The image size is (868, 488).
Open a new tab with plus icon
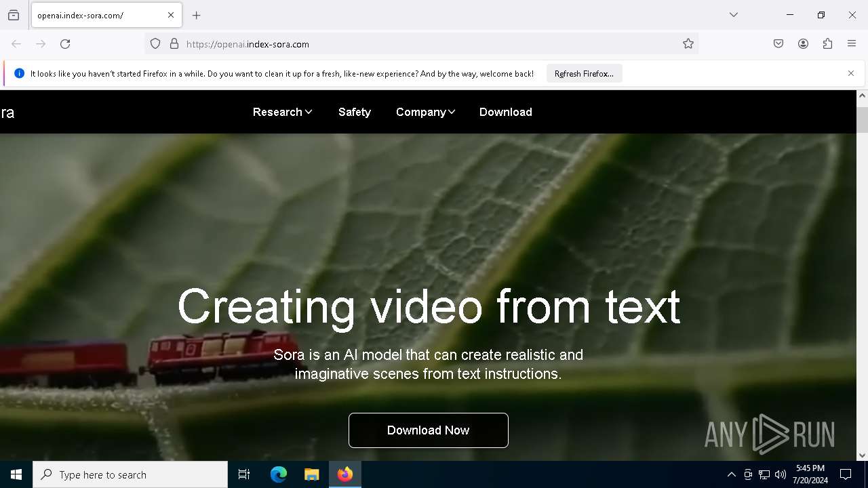[197, 15]
